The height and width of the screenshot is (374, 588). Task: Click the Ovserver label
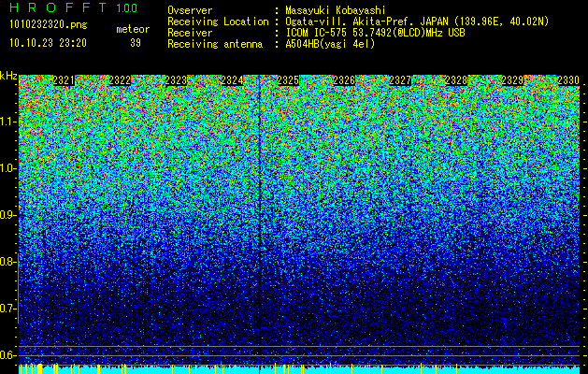(x=190, y=10)
